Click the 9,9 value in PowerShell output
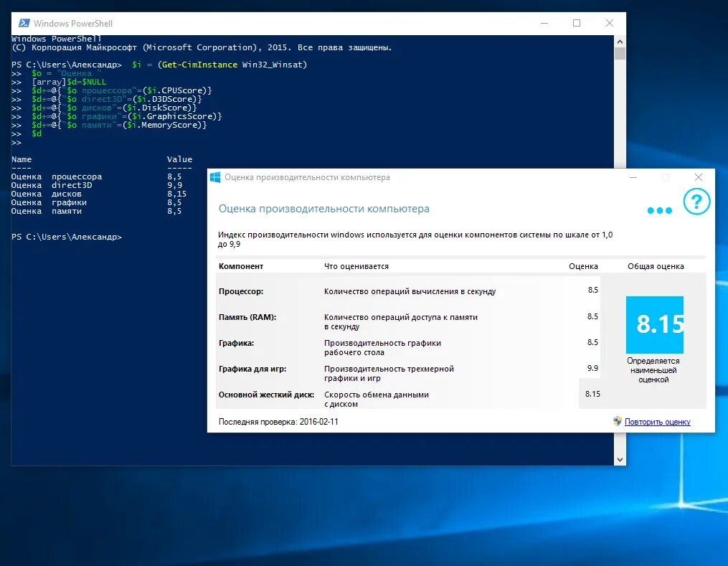This screenshot has height=566, width=728. coord(174,185)
